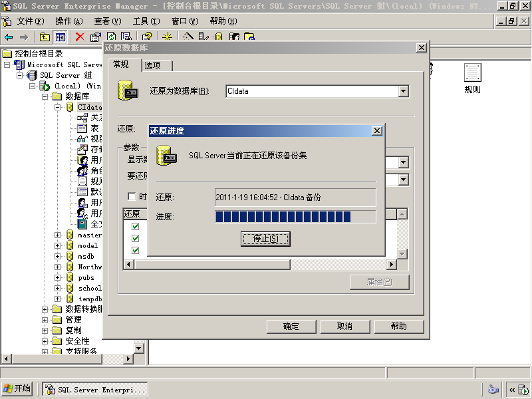Toggle the show/hide console tree icon
The image size is (532, 399).
[61, 37]
